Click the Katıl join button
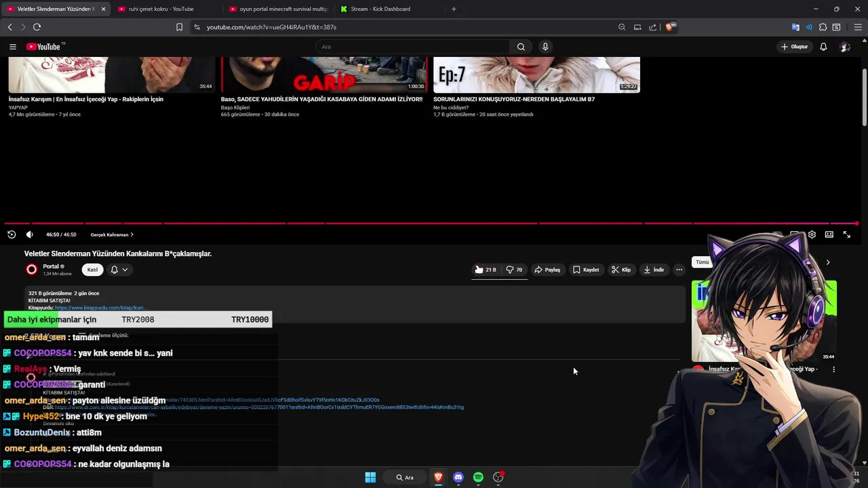 (92, 270)
